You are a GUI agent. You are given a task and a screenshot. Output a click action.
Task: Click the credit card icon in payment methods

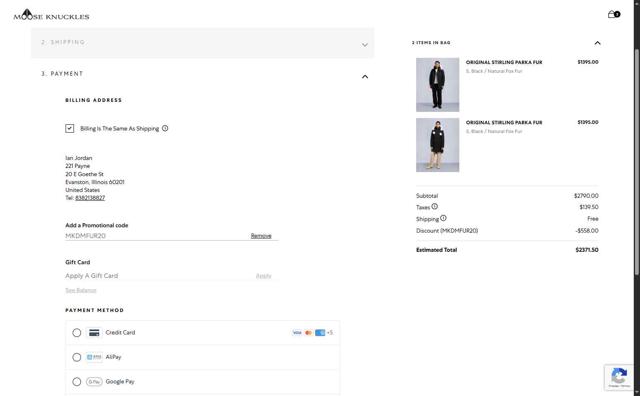(x=94, y=333)
